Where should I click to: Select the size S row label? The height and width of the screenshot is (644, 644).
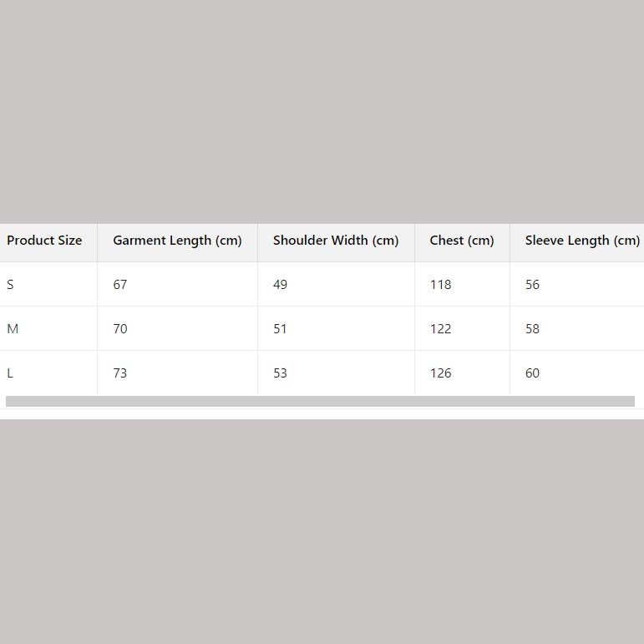(10, 285)
